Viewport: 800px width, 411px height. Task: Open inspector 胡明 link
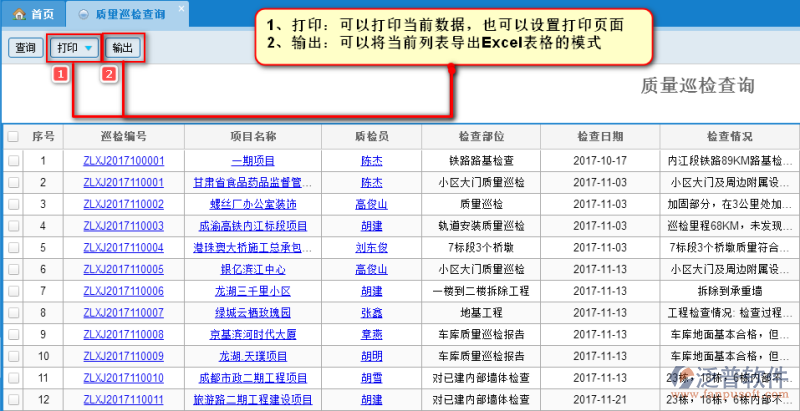pos(371,356)
